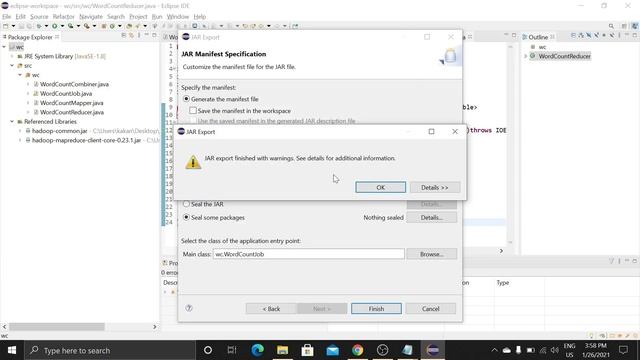Click the Main class input field
Image resolution: width=640 pixels, height=360 pixels.
(x=309, y=254)
